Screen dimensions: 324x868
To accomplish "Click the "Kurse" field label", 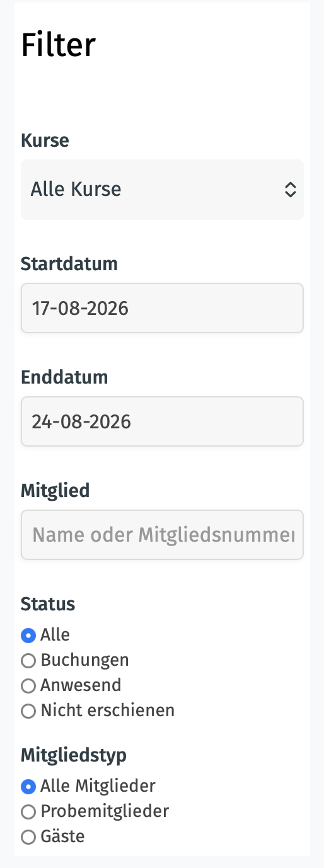I will pyautogui.click(x=45, y=140).
